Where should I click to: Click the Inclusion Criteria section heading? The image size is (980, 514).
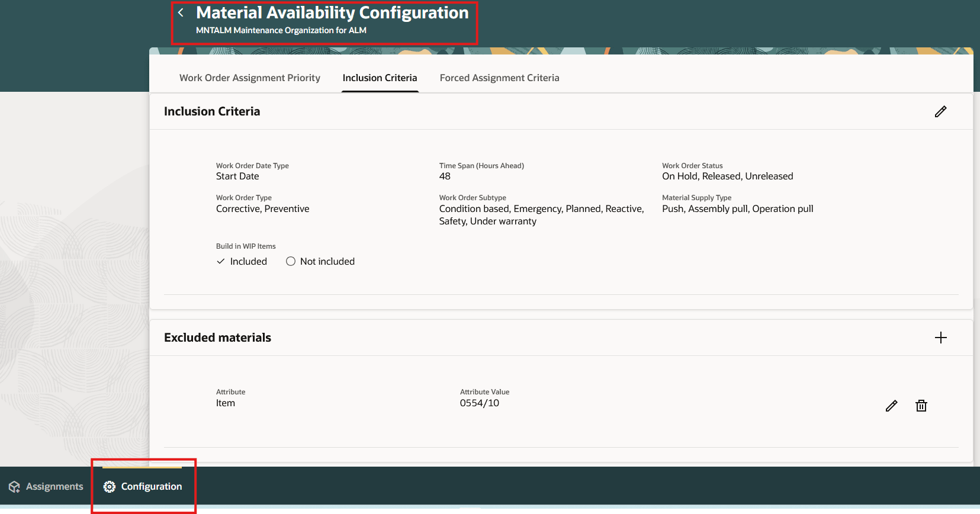tap(212, 111)
